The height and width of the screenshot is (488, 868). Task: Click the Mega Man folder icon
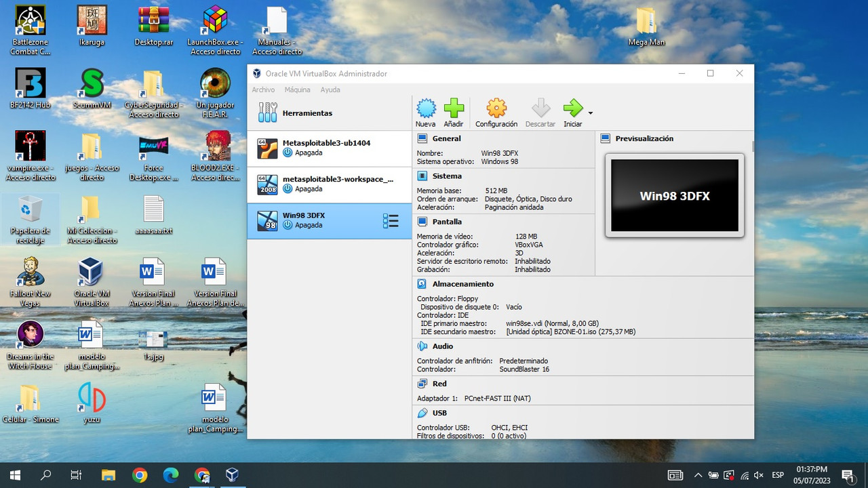pyautogui.click(x=646, y=26)
